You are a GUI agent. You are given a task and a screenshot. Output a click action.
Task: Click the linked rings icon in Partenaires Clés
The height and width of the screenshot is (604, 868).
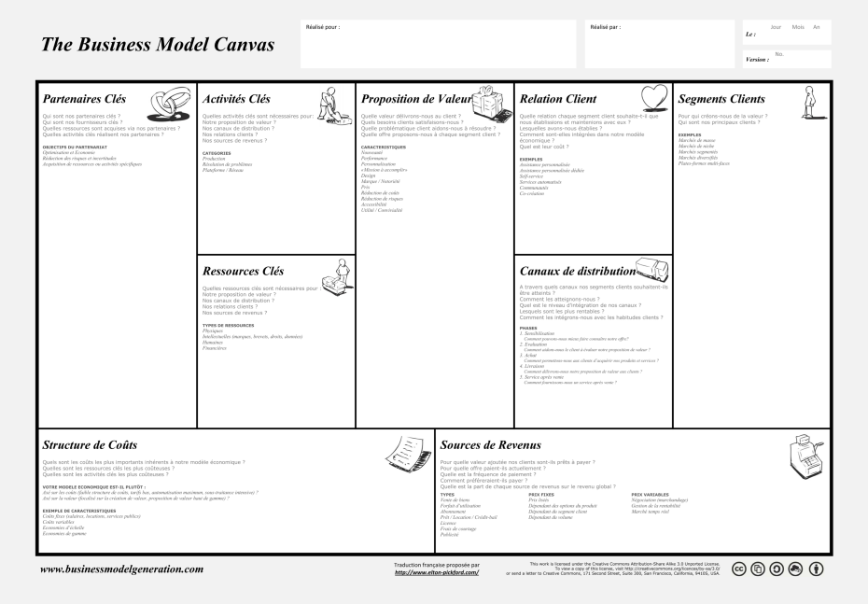pyautogui.click(x=170, y=104)
